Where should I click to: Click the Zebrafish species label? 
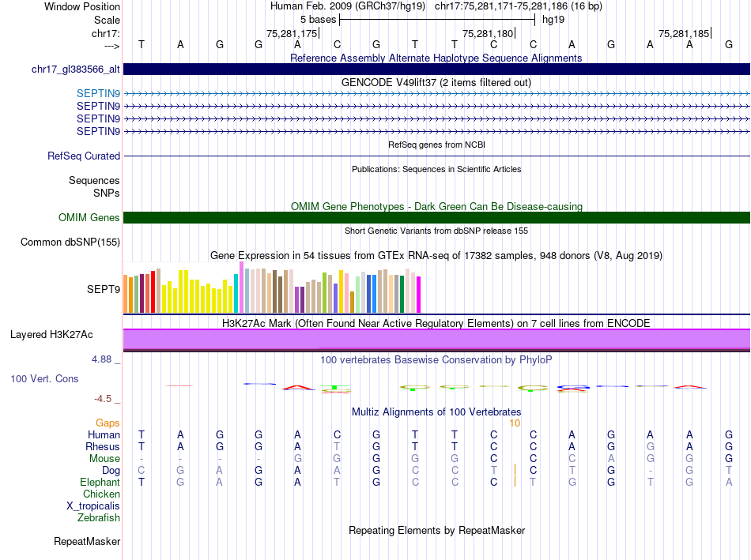[99, 518]
